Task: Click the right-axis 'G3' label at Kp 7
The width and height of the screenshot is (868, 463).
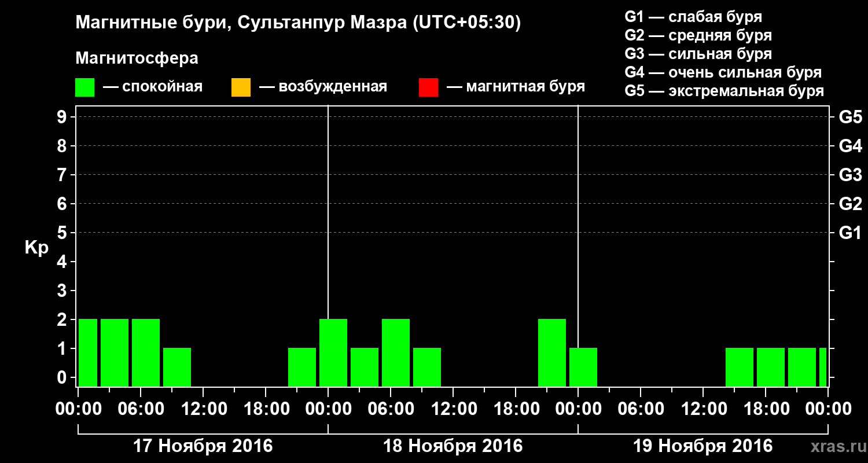Action: [850, 175]
